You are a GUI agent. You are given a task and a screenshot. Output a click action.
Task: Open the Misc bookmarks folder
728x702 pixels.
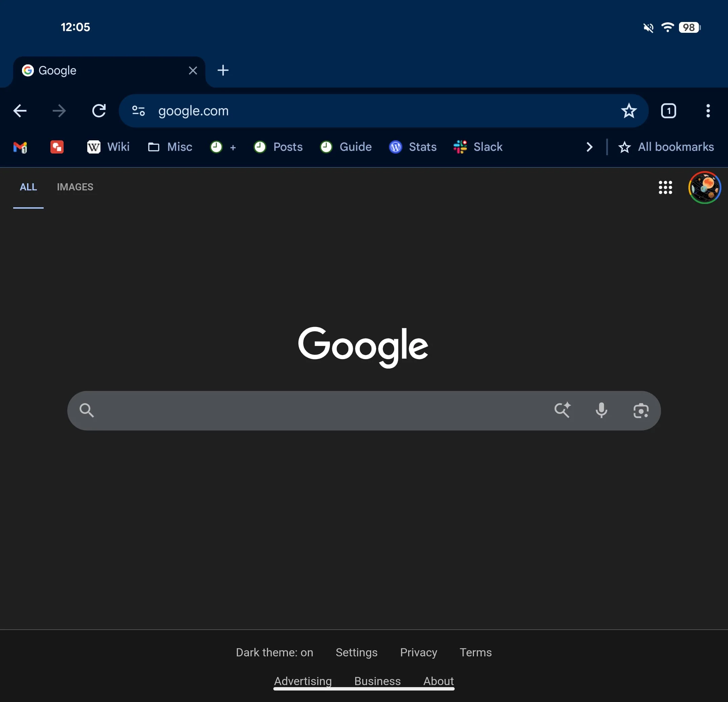tap(170, 147)
